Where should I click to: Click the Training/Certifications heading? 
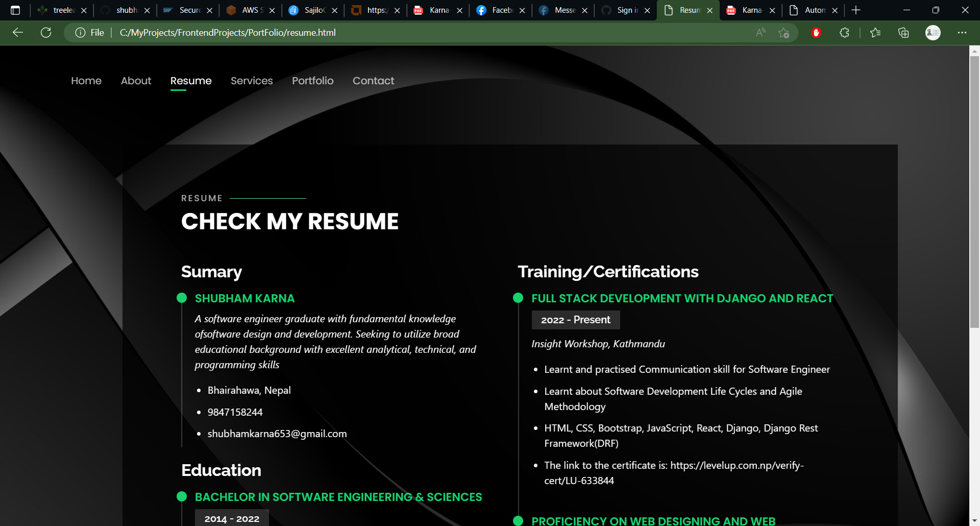click(x=608, y=272)
